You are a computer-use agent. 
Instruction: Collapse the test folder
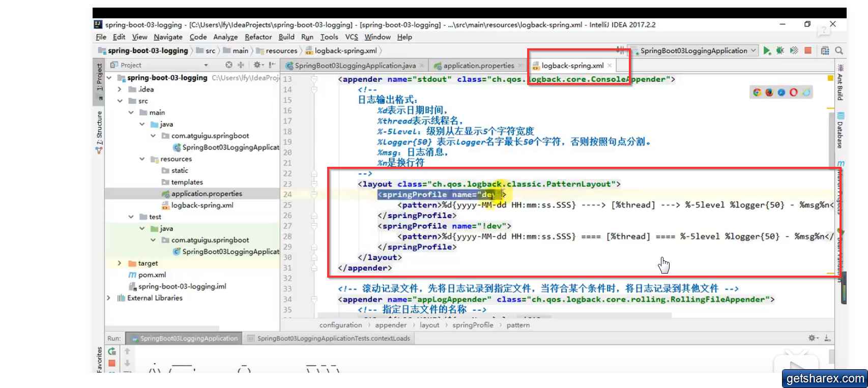pyautogui.click(x=131, y=217)
